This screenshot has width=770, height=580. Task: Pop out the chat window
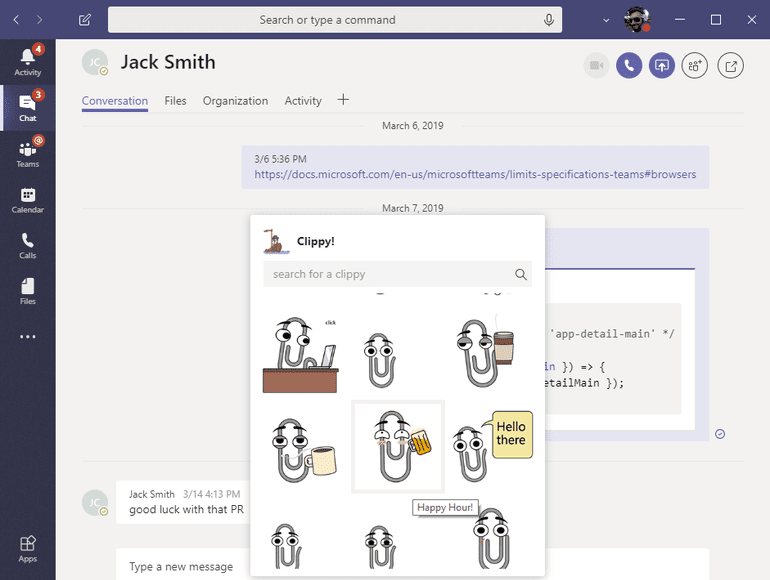coord(731,65)
